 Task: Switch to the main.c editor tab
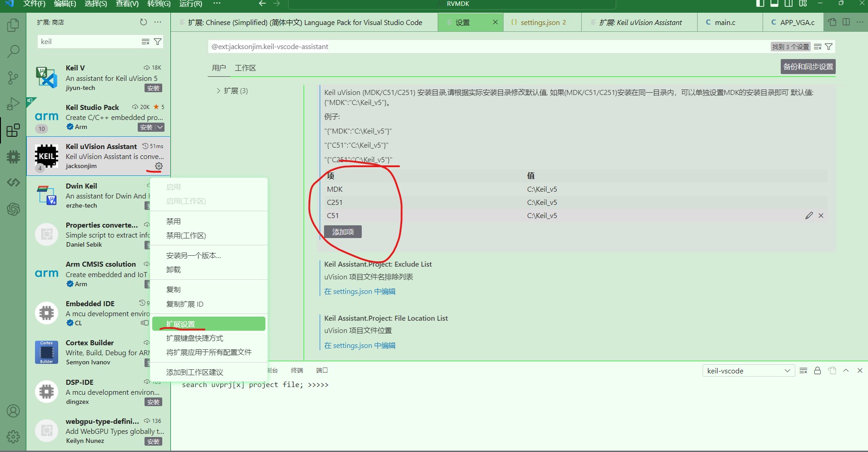[730, 22]
